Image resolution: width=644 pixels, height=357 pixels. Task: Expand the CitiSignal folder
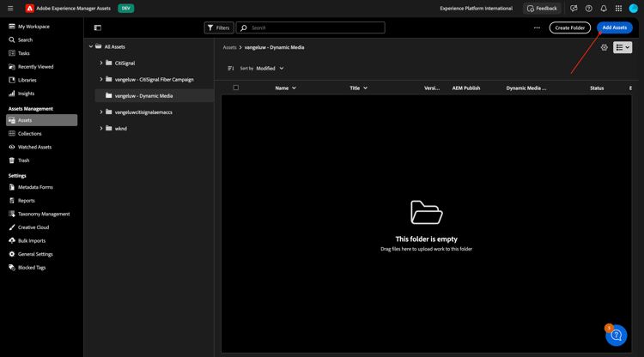[101, 64]
